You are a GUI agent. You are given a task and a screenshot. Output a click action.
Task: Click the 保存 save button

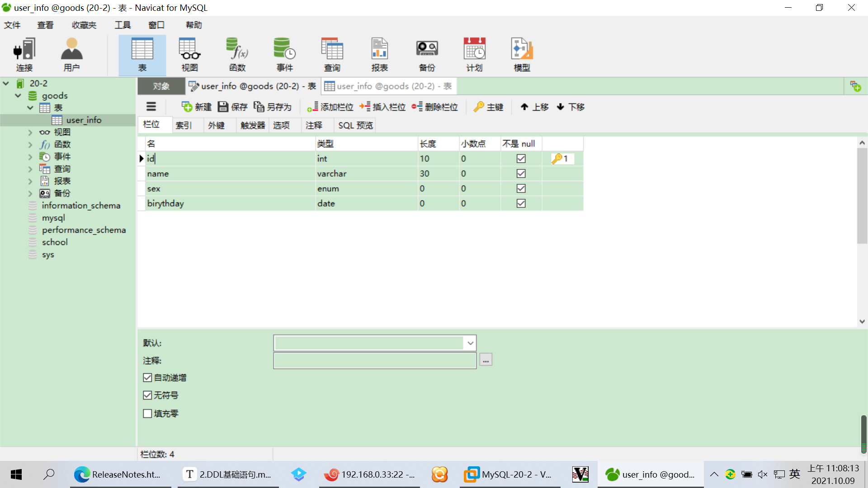point(233,107)
